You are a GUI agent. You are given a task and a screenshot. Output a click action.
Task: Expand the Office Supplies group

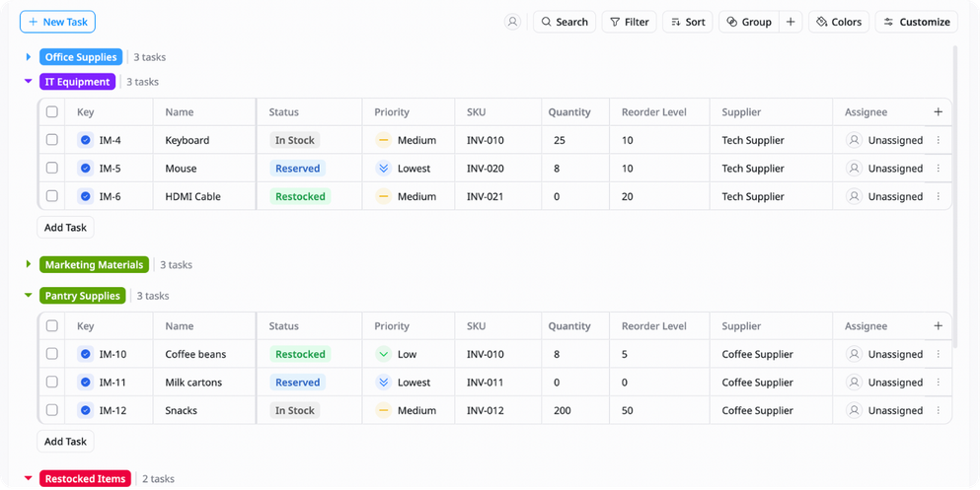(x=28, y=57)
